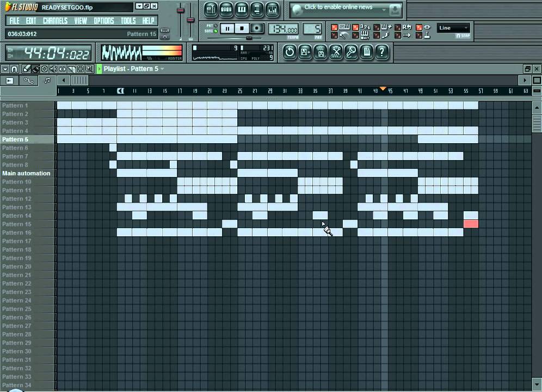Screen dimensions: 542x392
Task: Click the title bar dropdown arrow button
Action: pos(139,6)
